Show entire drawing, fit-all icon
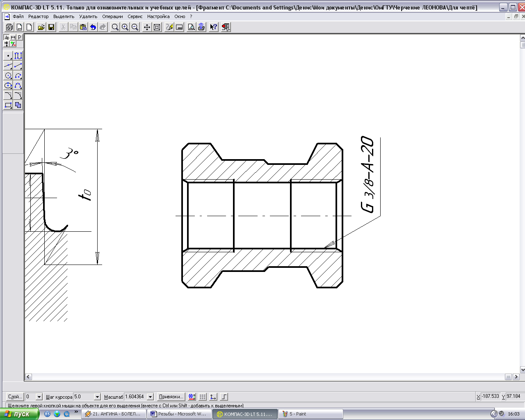The height and width of the screenshot is (420, 525). [x=157, y=27]
